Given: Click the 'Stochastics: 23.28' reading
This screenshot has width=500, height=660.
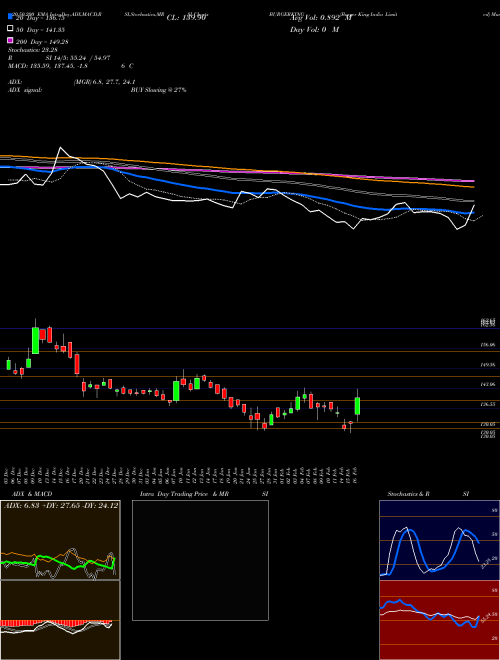Looking at the screenshot, I should tap(32, 50).
